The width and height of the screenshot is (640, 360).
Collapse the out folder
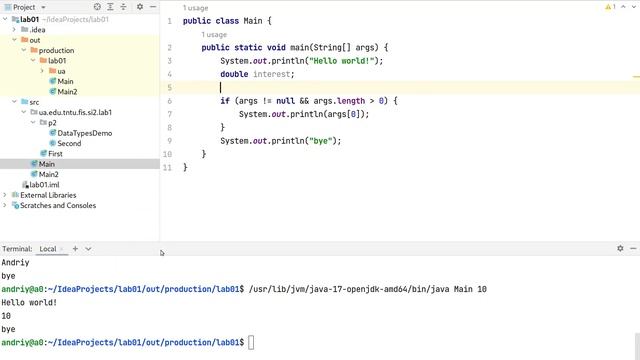14,40
